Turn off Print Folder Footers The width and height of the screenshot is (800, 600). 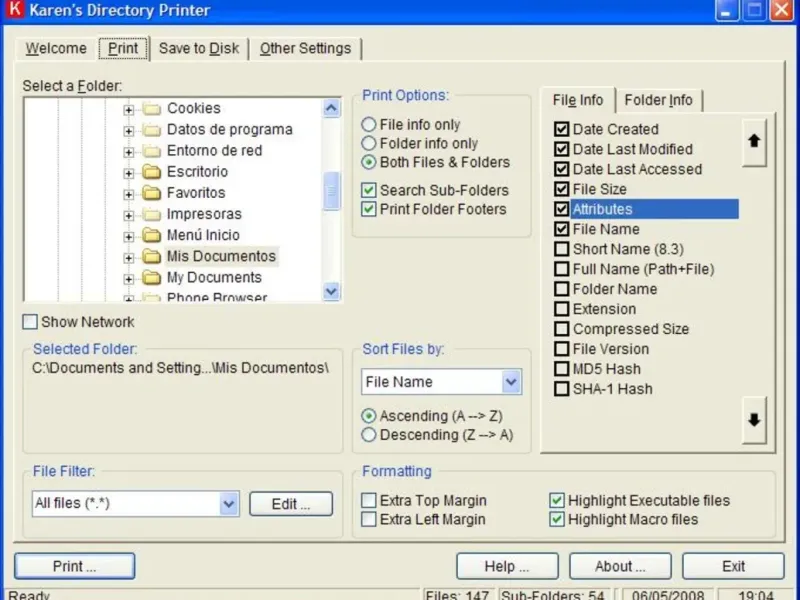368,209
